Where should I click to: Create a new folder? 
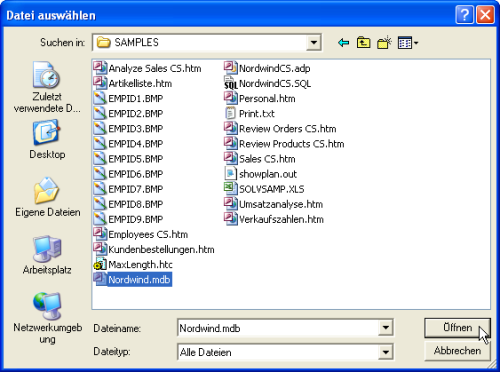tap(384, 43)
